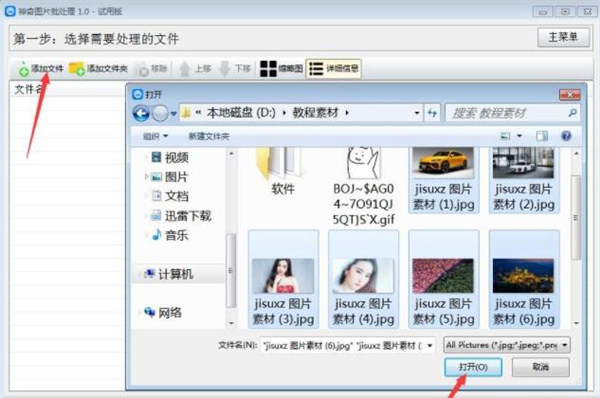Select jisuxz 图片素材 (1).jpg yellow car
The width and height of the screenshot is (600, 398).
(x=444, y=180)
